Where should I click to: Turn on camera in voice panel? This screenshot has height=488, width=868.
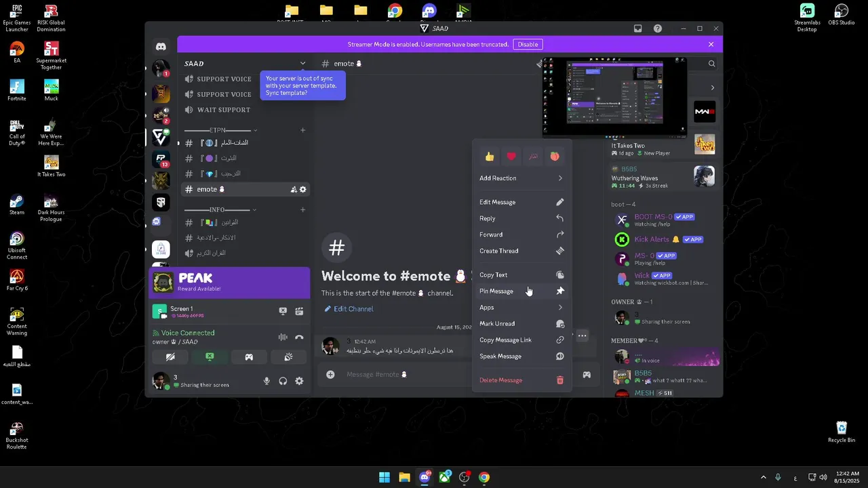(x=170, y=357)
